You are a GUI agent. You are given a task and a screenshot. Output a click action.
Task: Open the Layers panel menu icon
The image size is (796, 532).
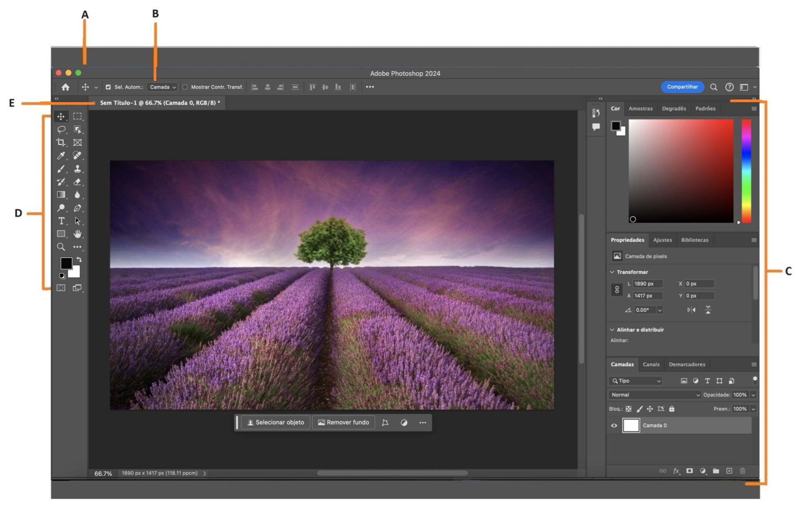(x=753, y=364)
